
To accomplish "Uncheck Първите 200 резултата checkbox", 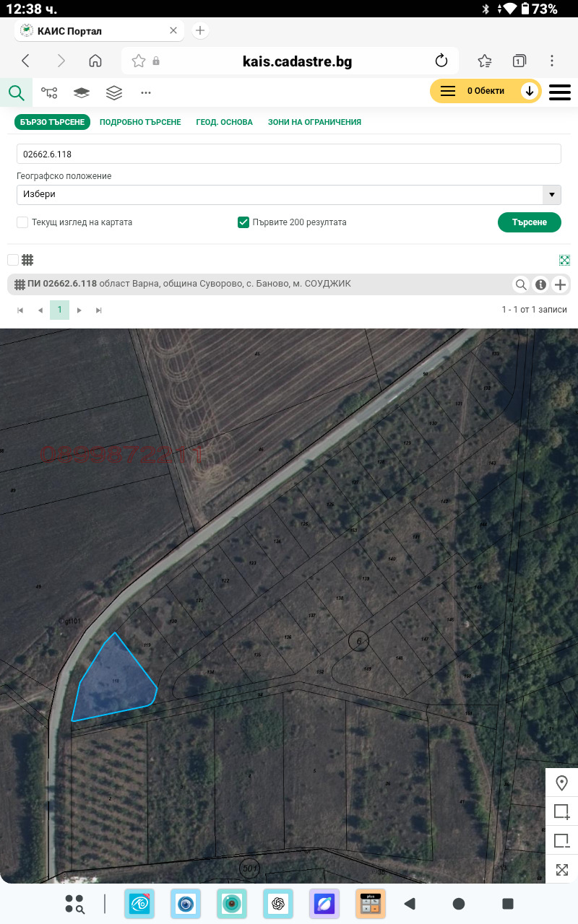I will [243, 222].
